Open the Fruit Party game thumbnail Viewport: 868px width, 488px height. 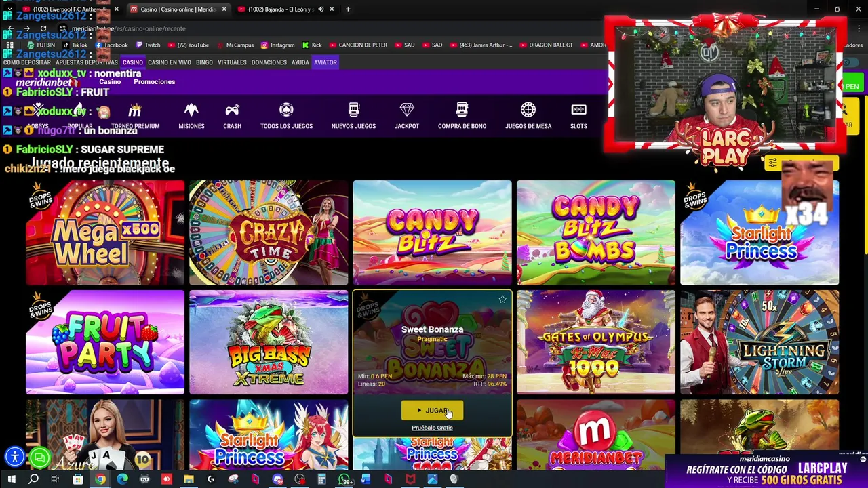click(x=105, y=342)
